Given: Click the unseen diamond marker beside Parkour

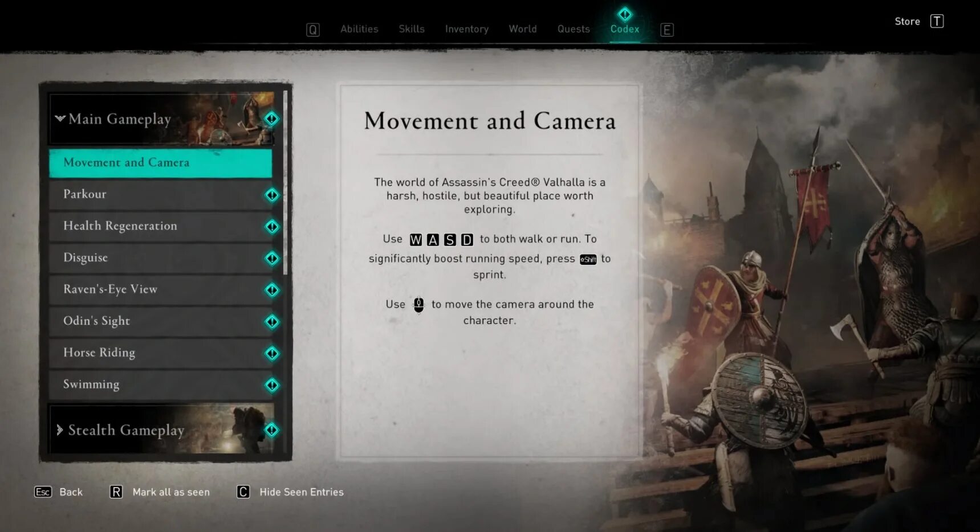Looking at the screenshot, I should click(x=272, y=195).
